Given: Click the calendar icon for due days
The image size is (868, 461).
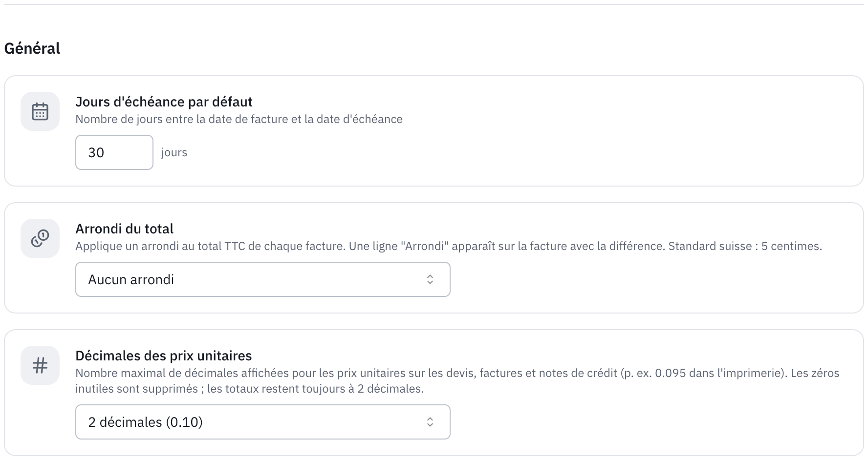Looking at the screenshot, I should 40,111.
